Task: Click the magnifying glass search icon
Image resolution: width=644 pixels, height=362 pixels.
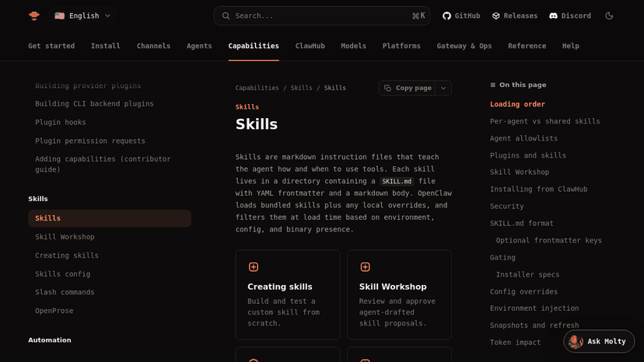Action: (226, 16)
